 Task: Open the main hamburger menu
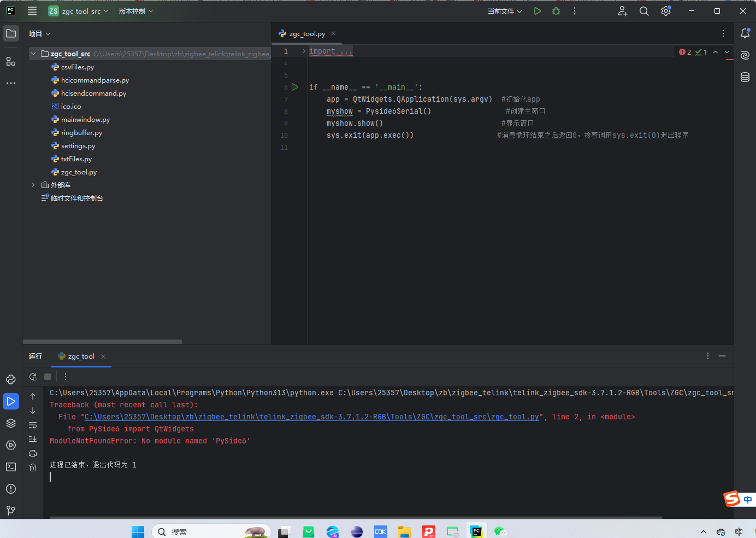32,11
